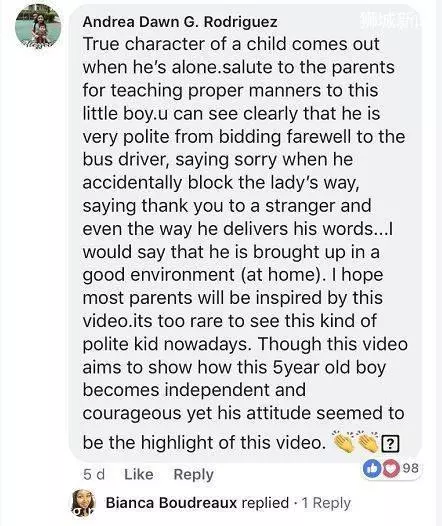Like Andrea's comment
Viewport: 442px width, 526px height.
click(x=139, y=474)
